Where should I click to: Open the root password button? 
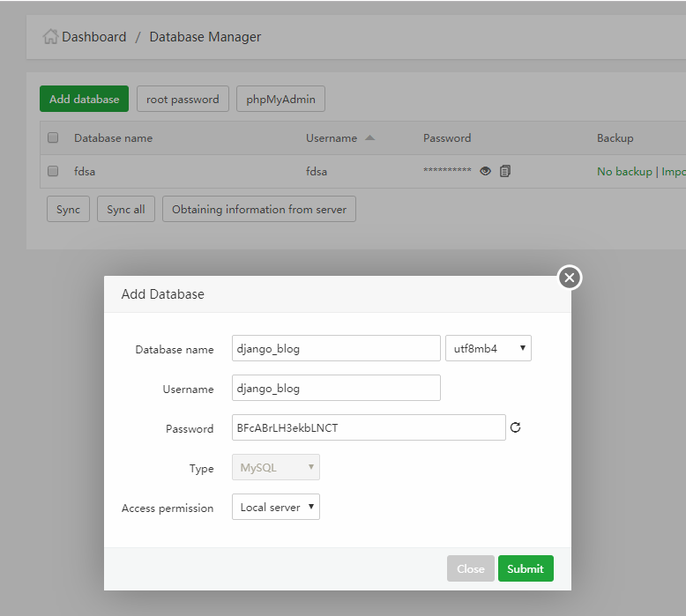click(x=183, y=99)
